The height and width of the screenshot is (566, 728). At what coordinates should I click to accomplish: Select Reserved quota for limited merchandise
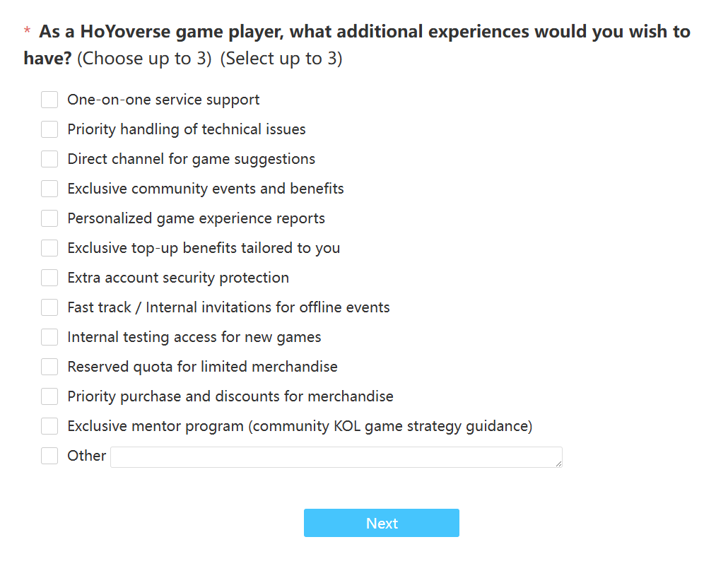point(49,367)
